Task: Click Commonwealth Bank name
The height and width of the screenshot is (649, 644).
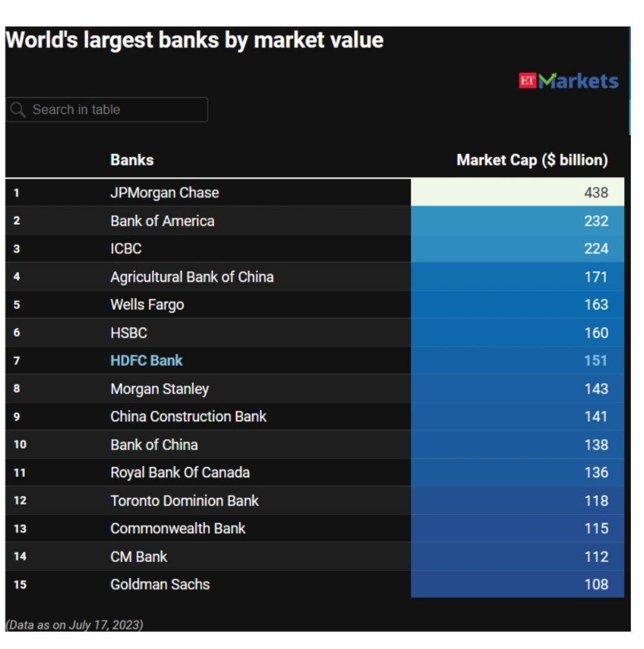Action: (178, 529)
